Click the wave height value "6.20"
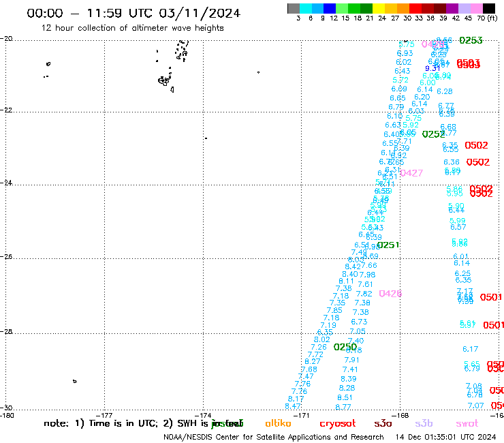Screen dimensions: 504x443 (x=422, y=97)
